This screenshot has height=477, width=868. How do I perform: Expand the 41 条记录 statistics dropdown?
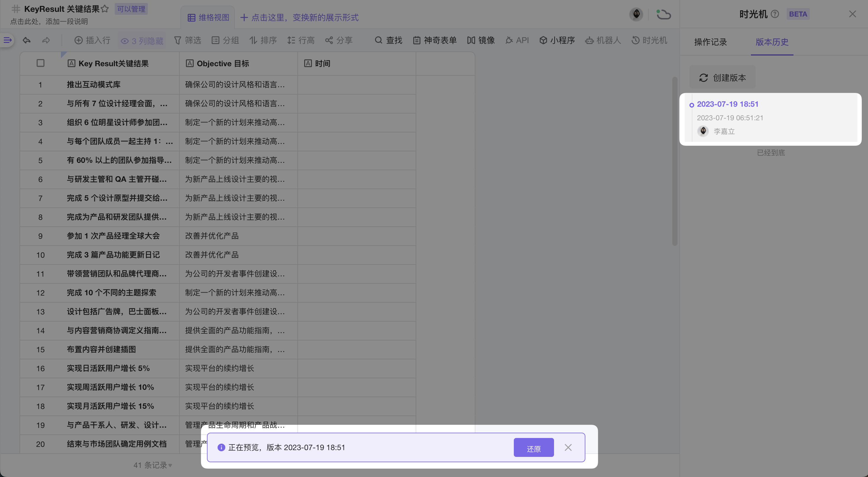click(153, 465)
